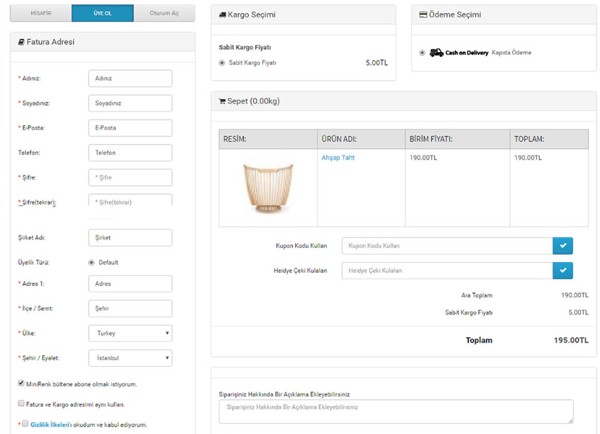This screenshot has height=434, width=600.
Task: Click the shopping cart icon beside Sepet
Action: pyautogui.click(x=222, y=101)
